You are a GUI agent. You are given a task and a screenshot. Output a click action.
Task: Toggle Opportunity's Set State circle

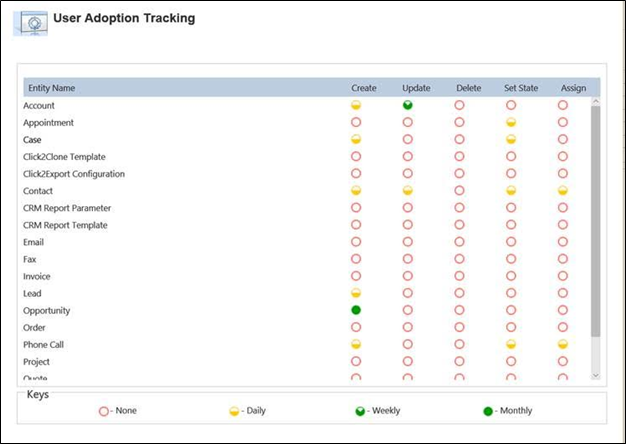(x=511, y=310)
